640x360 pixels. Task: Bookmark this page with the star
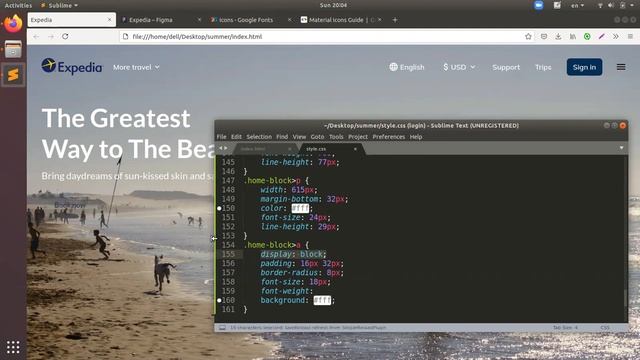pos(528,37)
